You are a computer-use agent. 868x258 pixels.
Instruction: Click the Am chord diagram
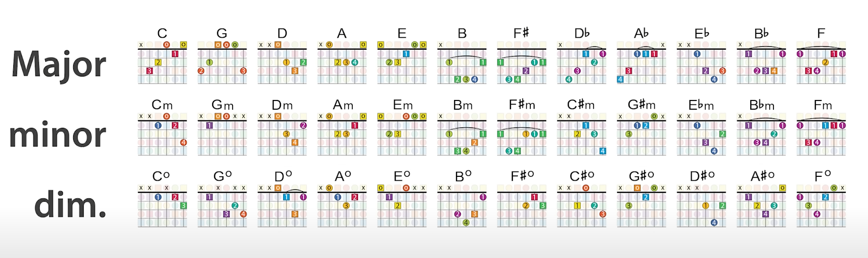[x=342, y=135]
